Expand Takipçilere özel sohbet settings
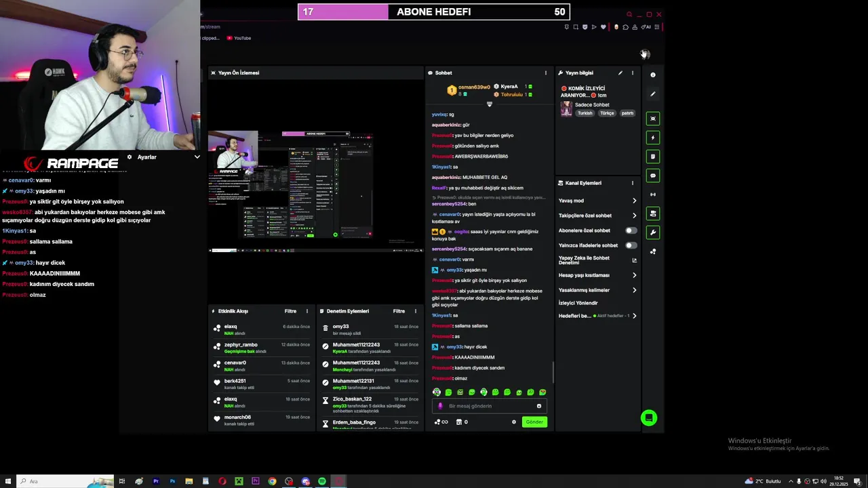 (x=634, y=216)
